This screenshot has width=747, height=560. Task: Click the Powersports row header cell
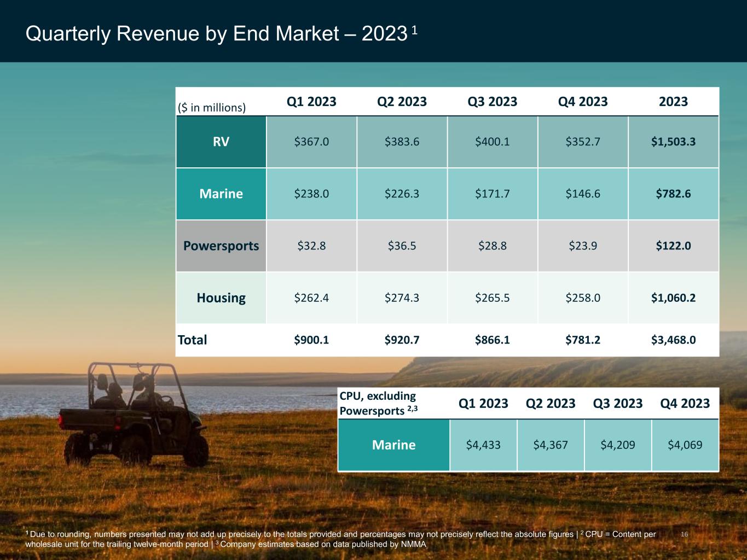pyautogui.click(x=221, y=246)
